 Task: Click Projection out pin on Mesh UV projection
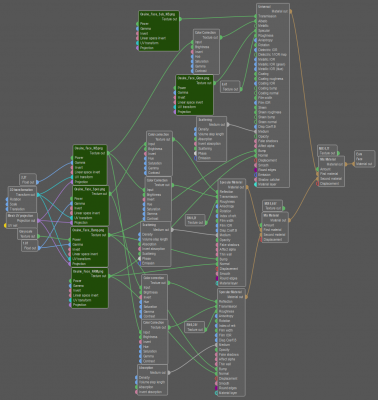(x=39, y=221)
